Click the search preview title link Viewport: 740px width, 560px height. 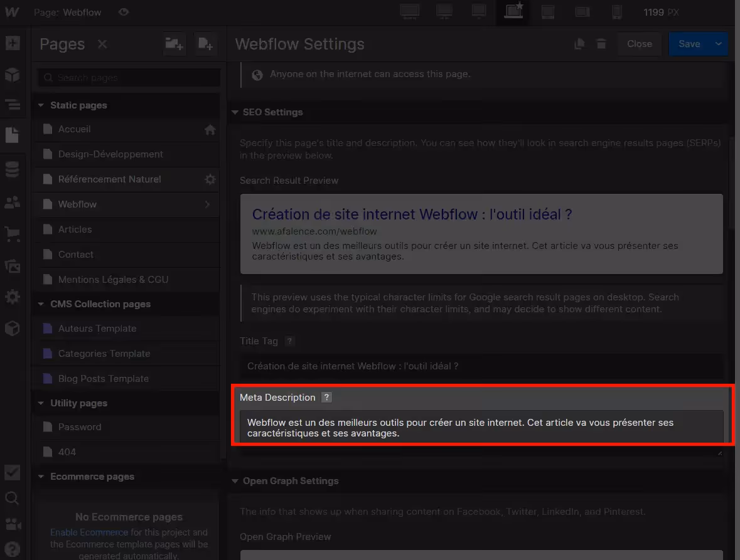pos(412,214)
